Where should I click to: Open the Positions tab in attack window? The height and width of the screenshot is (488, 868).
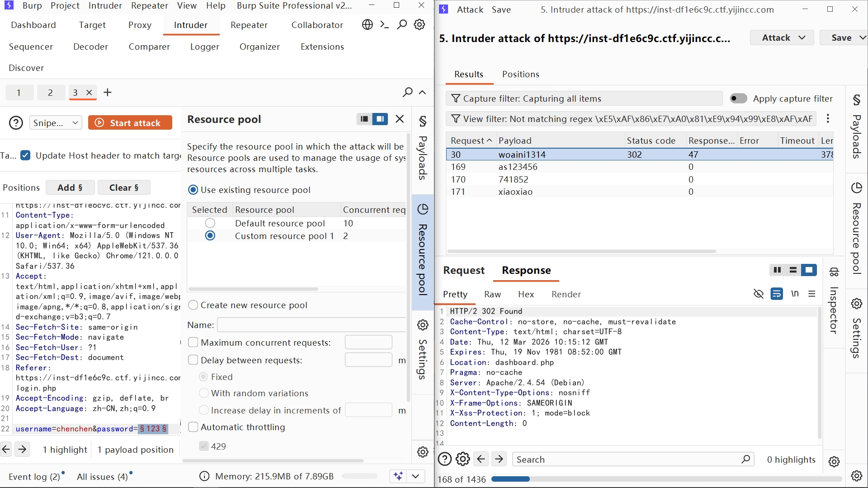[x=520, y=74]
